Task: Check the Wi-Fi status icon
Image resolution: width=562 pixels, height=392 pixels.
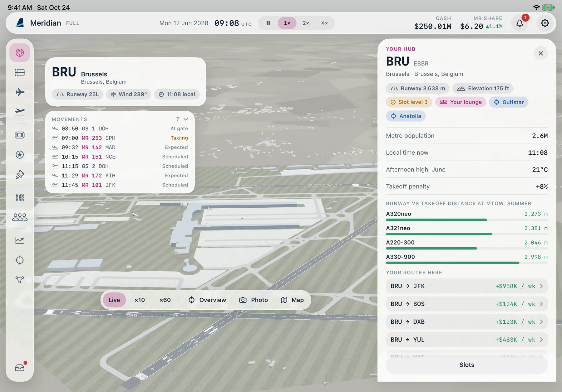Action: click(x=536, y=7)
